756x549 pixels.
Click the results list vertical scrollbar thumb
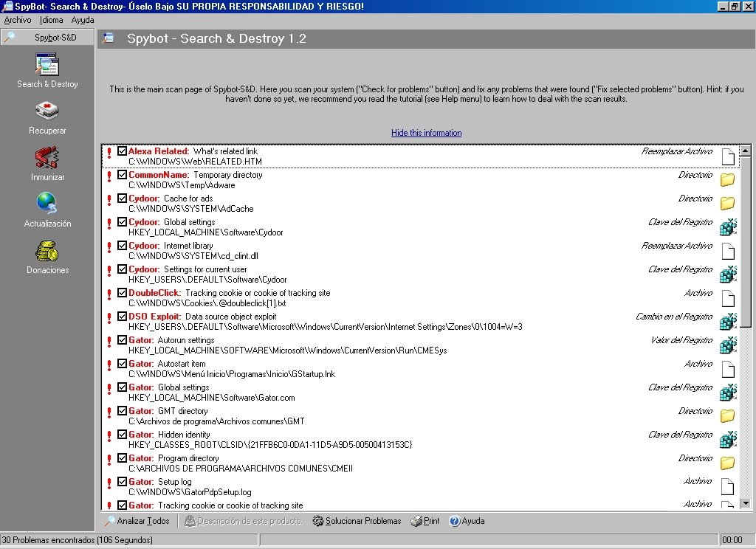746,241
